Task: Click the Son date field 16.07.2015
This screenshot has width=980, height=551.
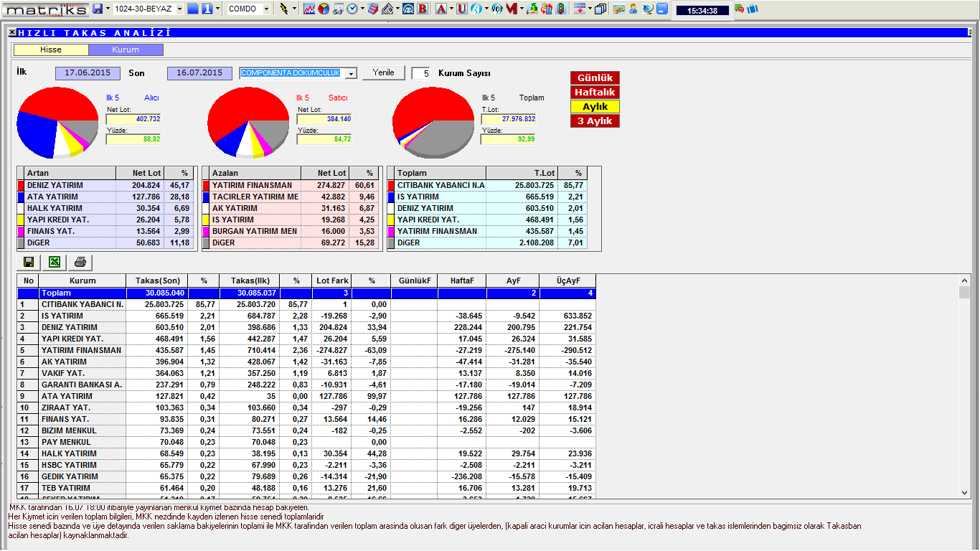Action: (199, 73)
